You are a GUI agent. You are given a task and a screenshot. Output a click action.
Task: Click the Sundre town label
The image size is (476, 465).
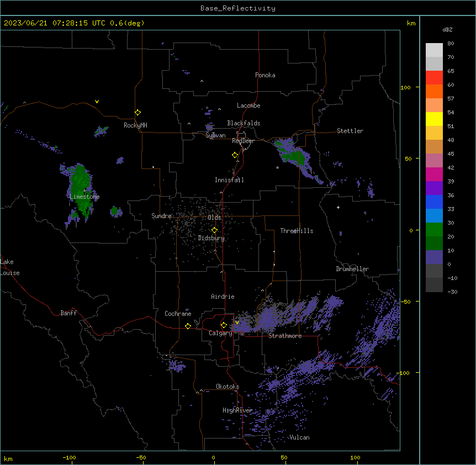click(161, 216)
